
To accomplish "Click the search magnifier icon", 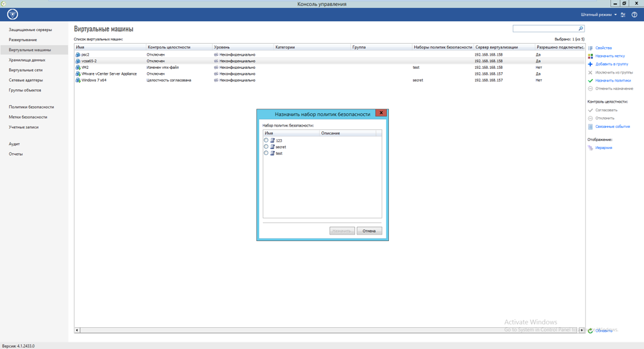I will click(581, 28).
